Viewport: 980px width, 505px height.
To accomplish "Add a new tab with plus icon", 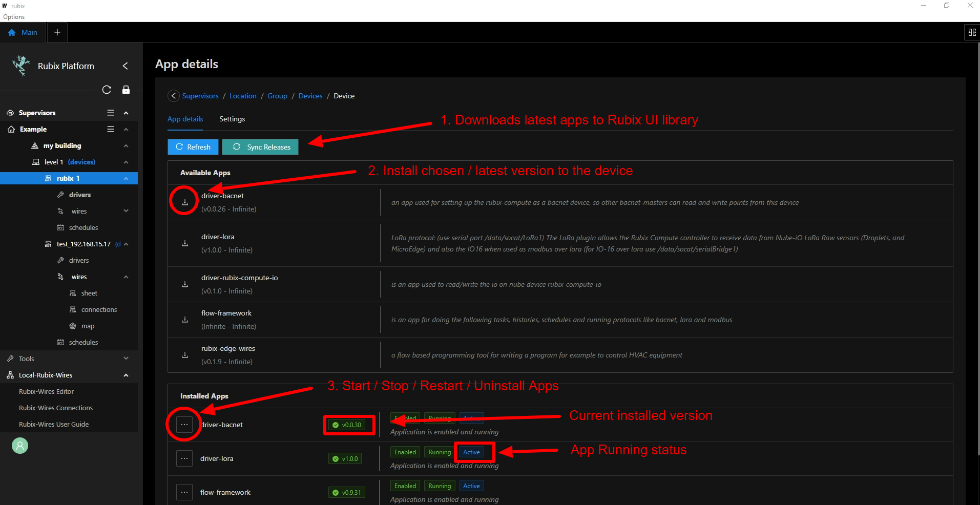I will tap(57, 32).
